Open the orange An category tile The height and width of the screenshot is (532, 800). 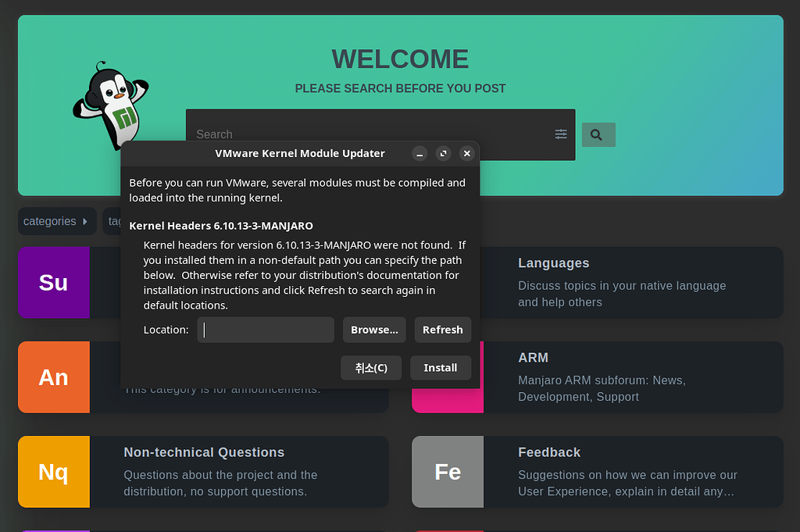coord(53,377)
